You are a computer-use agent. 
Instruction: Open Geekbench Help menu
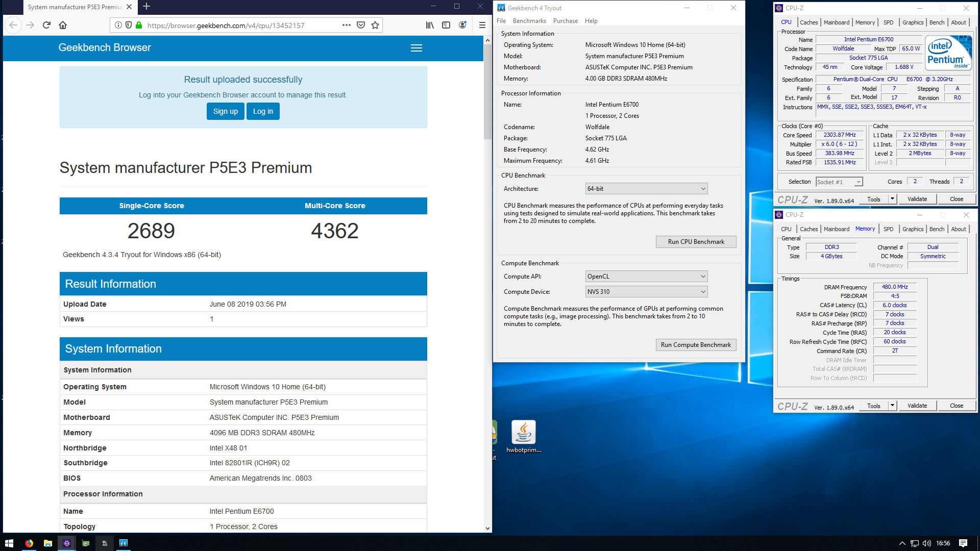pos(591,21)
